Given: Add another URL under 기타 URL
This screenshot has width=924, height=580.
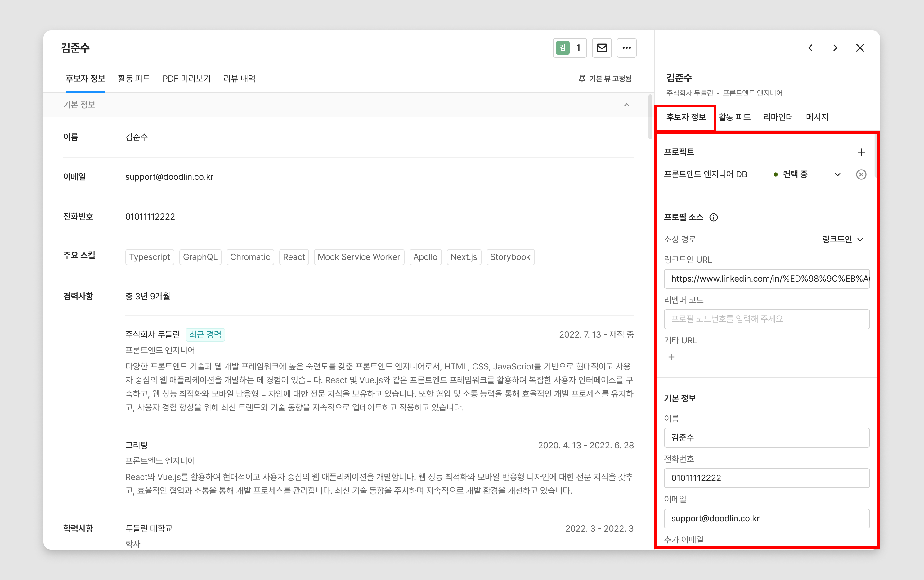Looking at the screenshot, I should (671, 357).
